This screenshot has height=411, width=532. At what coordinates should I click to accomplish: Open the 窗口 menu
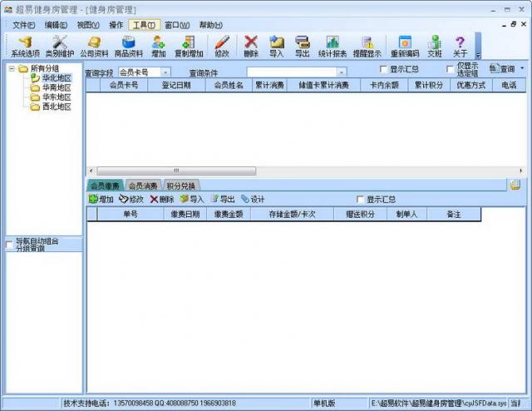tap(177, 25)
